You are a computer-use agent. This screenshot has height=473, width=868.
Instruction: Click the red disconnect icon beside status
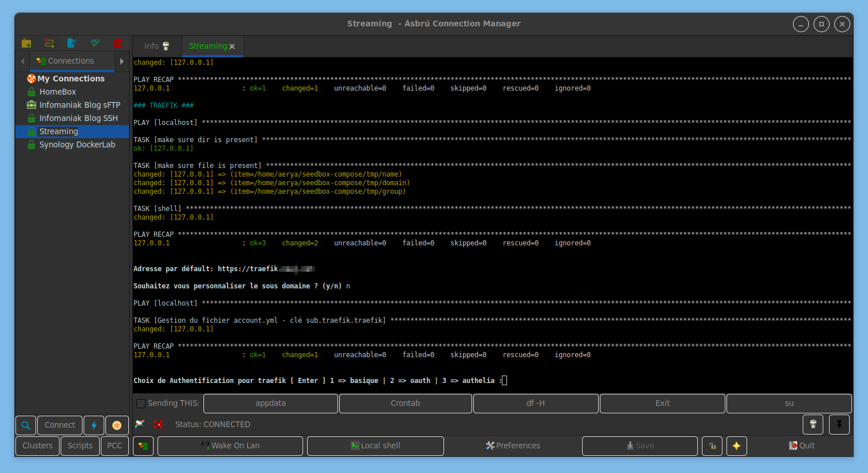coord(158,424)
